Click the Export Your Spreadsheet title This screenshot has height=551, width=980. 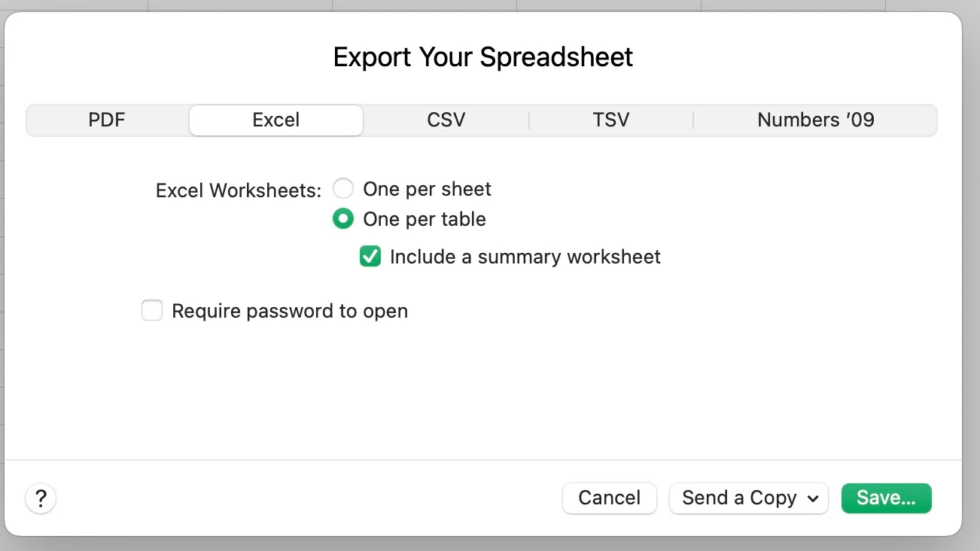(483, 57)
